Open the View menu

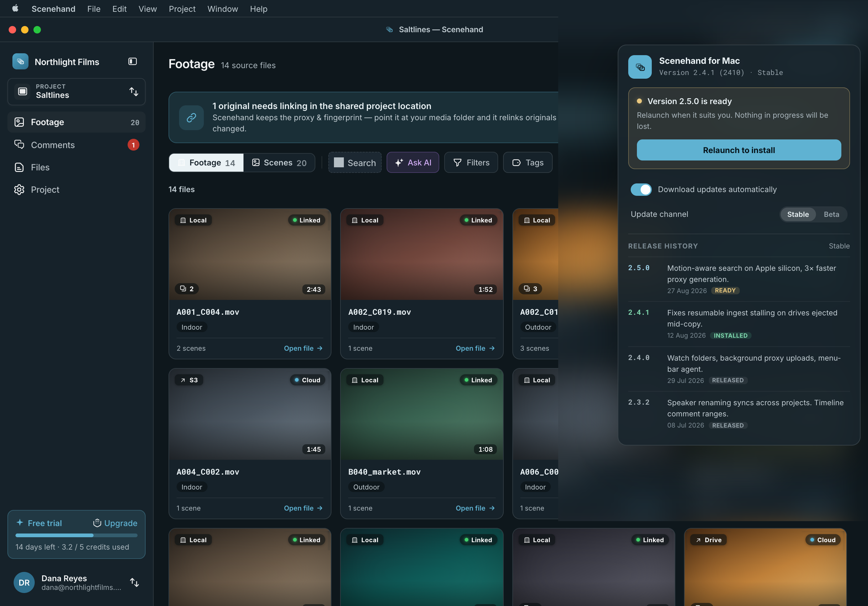click(147, 9)
